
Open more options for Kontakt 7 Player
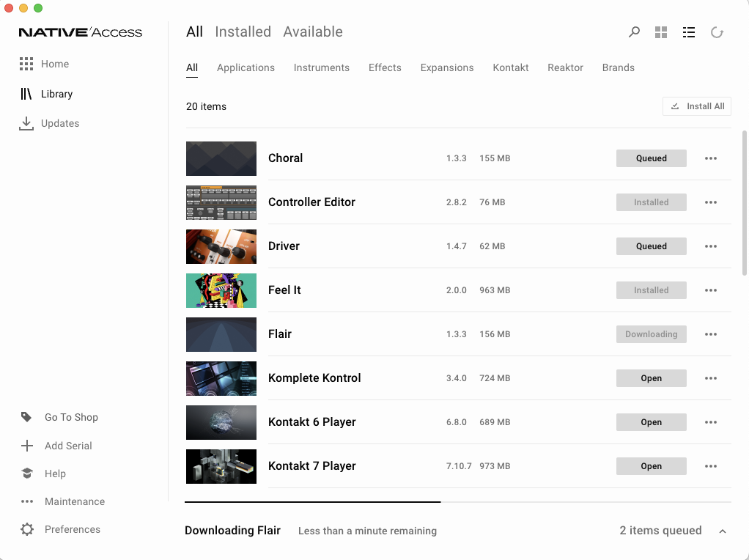711,466
